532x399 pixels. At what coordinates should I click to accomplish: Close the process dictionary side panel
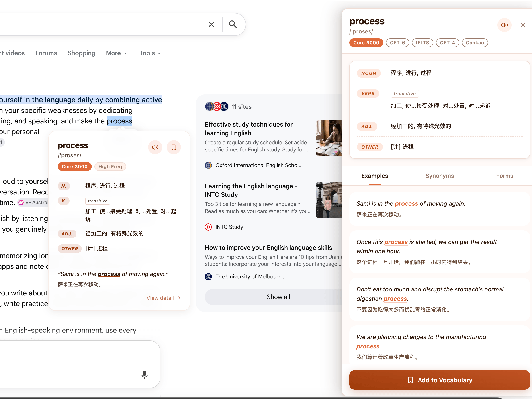(x=523, y=25)
